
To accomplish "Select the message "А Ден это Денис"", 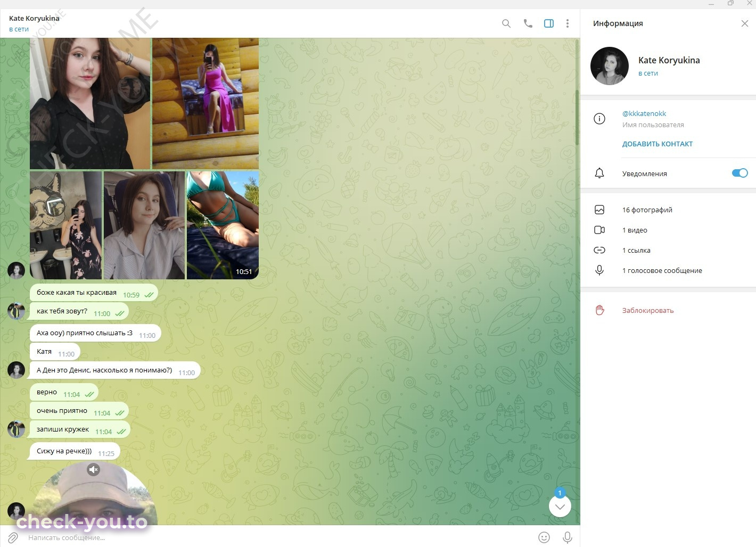I will pyautogui.click(x=115, y=371).
